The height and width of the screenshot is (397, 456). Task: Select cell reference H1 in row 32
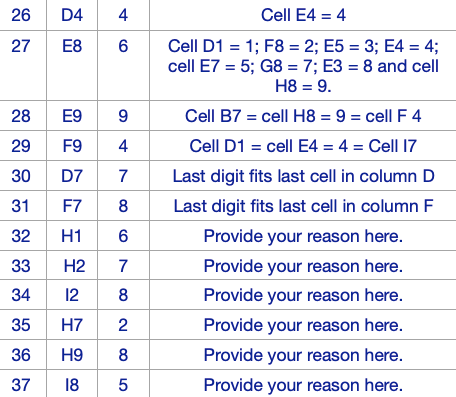click(x=72, y=236)
